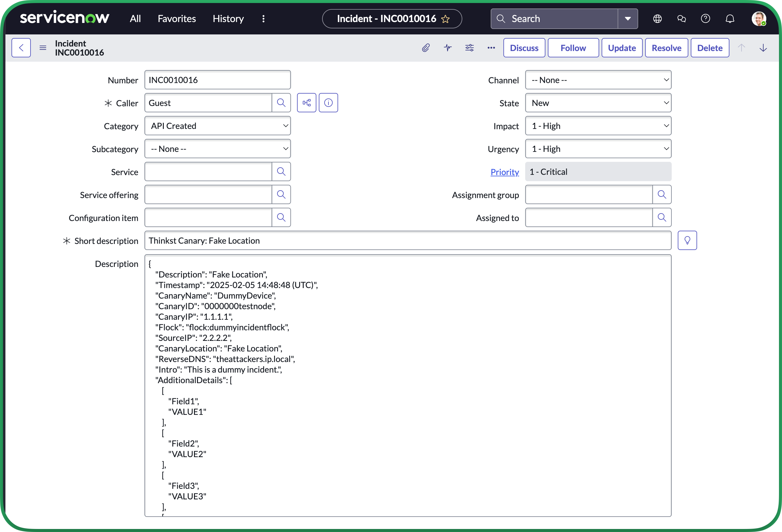
Task: Click the Assignment group lookup icon
Action: point(662,195)
